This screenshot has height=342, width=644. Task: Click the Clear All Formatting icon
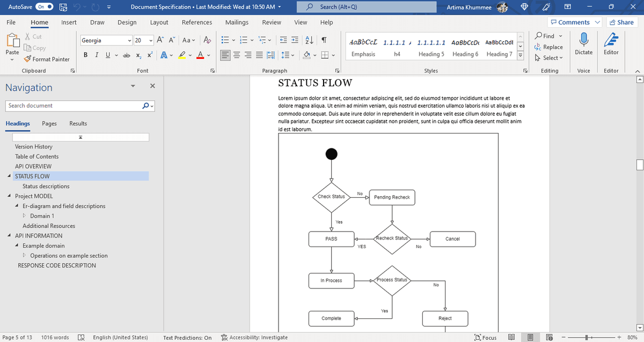click(x=208, y=41)
